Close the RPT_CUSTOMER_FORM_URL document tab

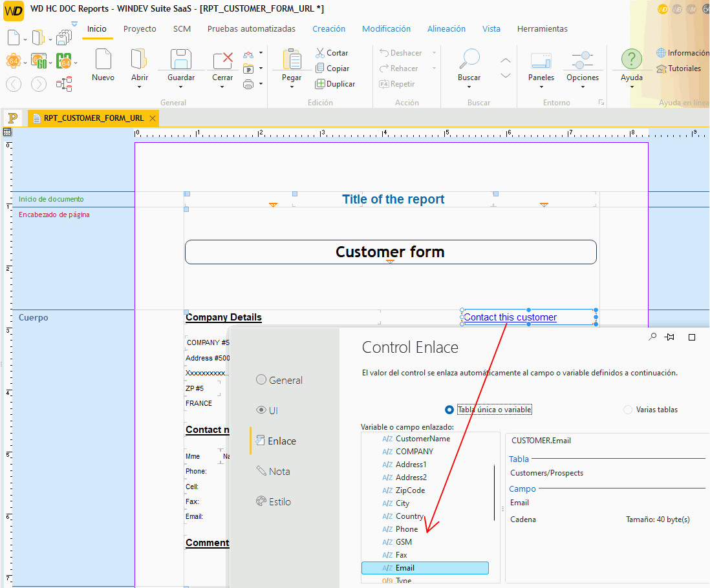[x=153, y=118]
